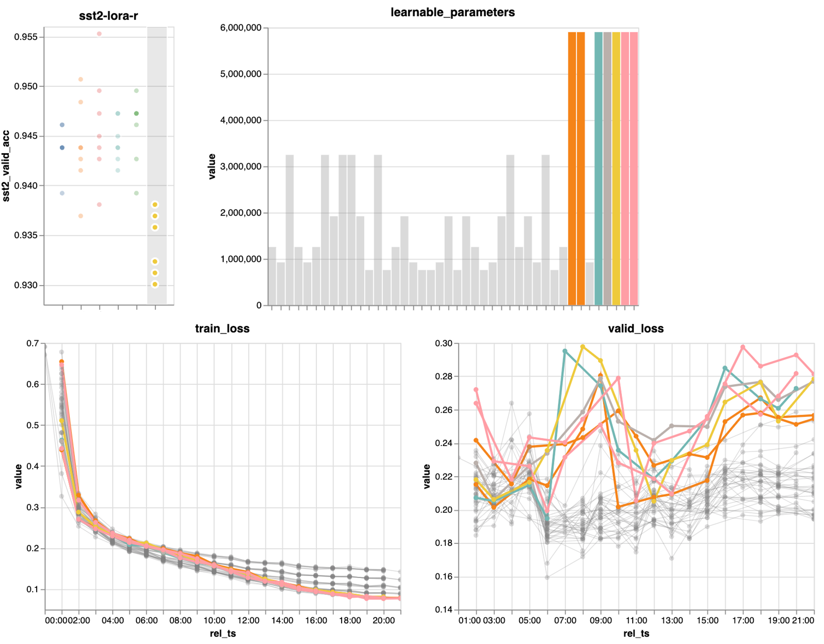This screenshot has height=644, width=824.
Task: Click lowest gray valid_loss point near 0.16
Action: click(547, 577)
